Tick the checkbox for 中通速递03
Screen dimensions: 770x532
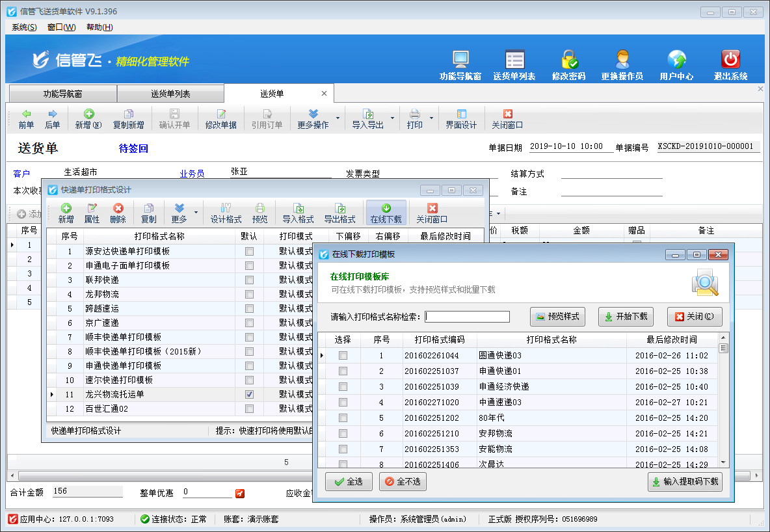click(343, 403)
